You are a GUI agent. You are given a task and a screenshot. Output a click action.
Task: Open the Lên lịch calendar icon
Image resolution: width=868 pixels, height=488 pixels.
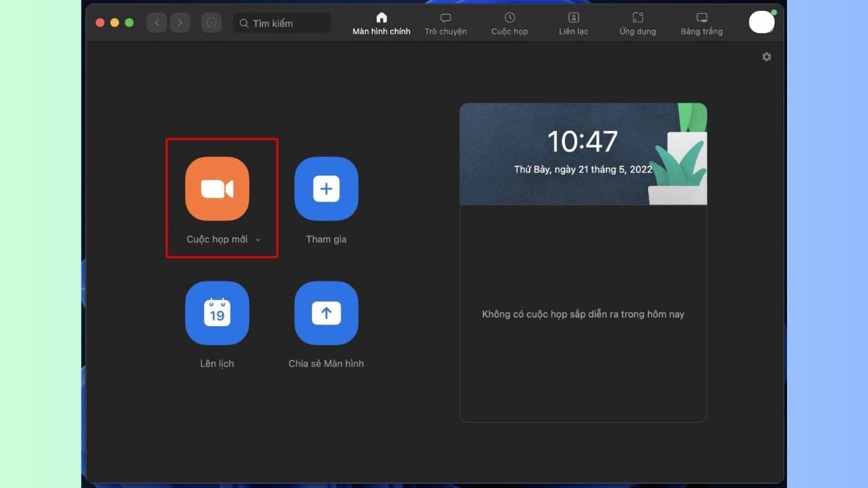217,313
